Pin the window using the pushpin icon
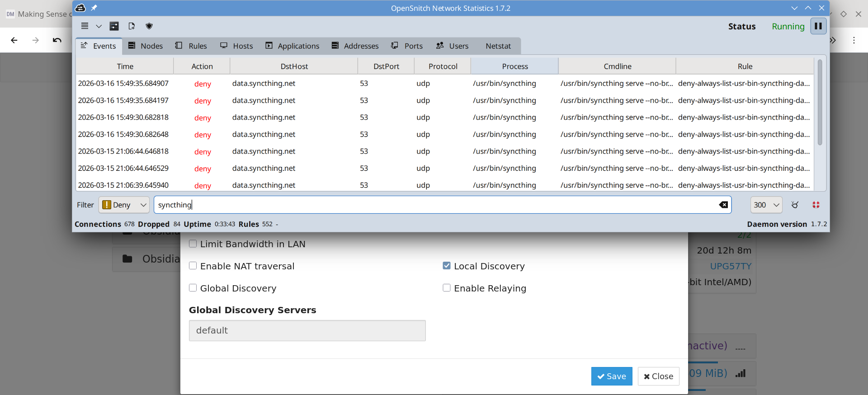Viewport: 868px width, 395px height. pos(94,8)
